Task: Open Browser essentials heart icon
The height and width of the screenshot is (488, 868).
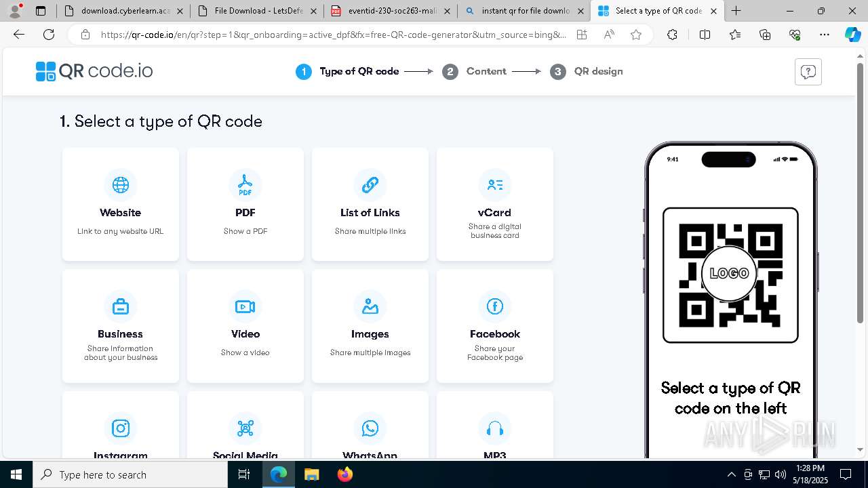Action: point(795,35)
